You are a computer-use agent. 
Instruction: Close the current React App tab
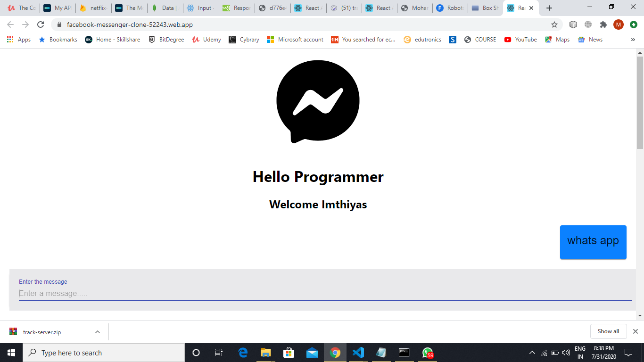[x=531, y=8]
